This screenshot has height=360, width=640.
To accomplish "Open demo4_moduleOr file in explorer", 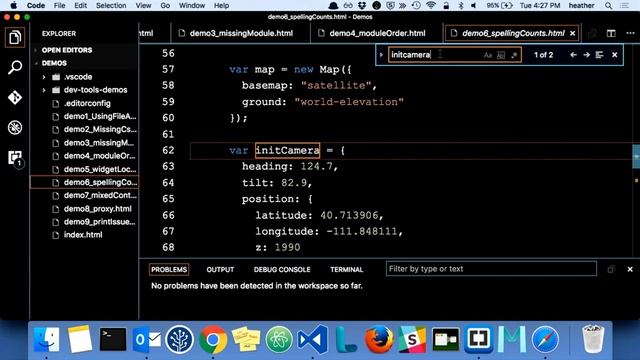I will pos(99,156).
